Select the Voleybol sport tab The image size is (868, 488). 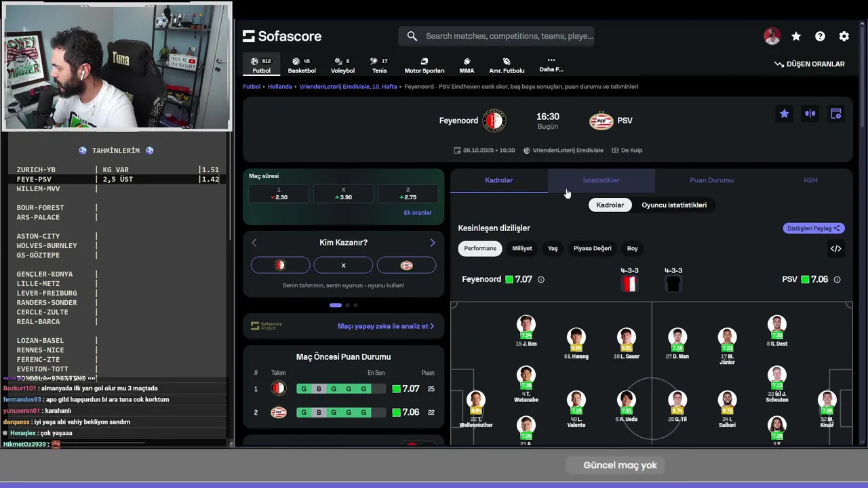coord(342,65)
